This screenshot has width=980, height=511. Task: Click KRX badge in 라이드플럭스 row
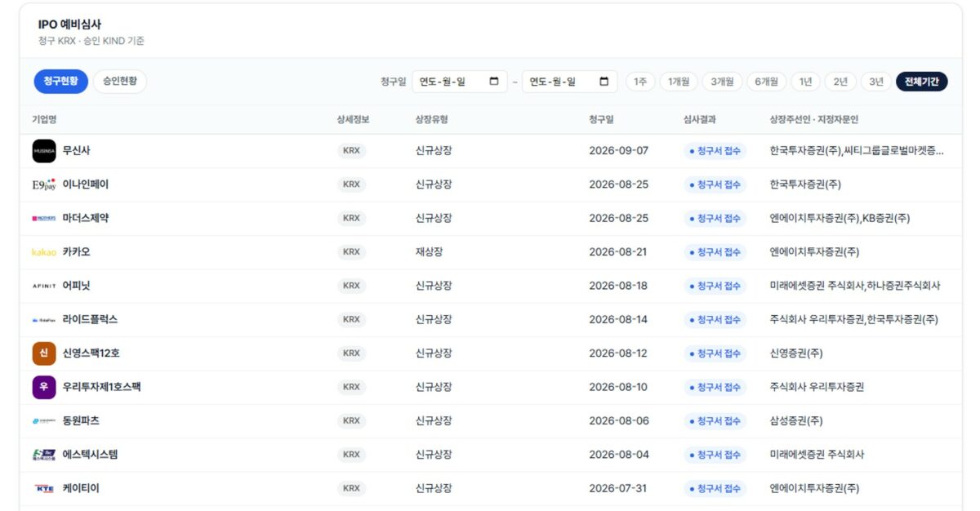(351, 320)
